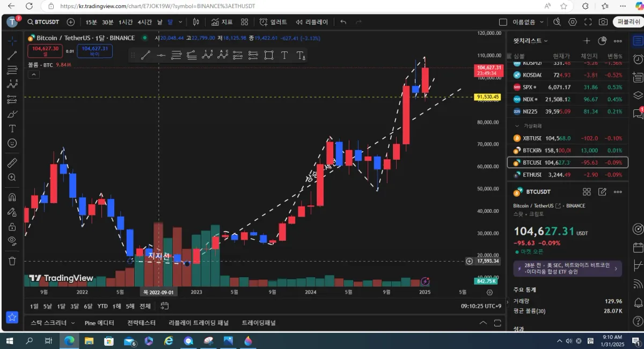Open the BTCUSDT symbol search
The image size is (644, 349).
coord(44,22)
